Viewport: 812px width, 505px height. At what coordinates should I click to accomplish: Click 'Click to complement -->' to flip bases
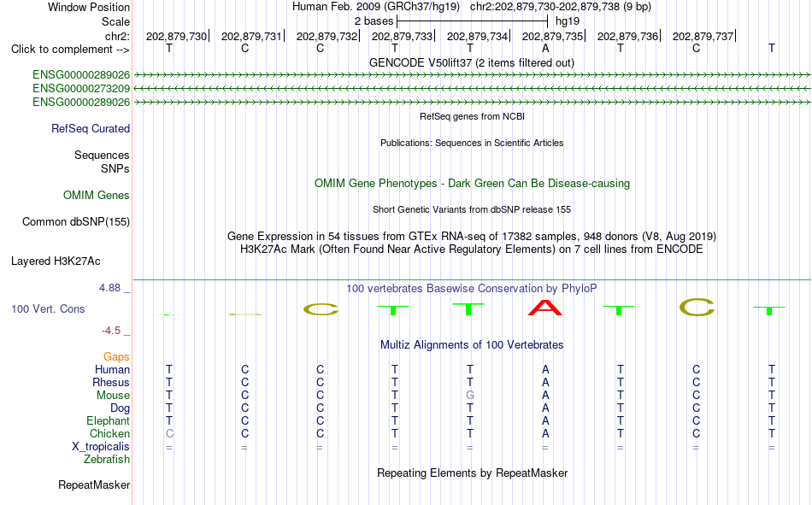click(70, 50)
